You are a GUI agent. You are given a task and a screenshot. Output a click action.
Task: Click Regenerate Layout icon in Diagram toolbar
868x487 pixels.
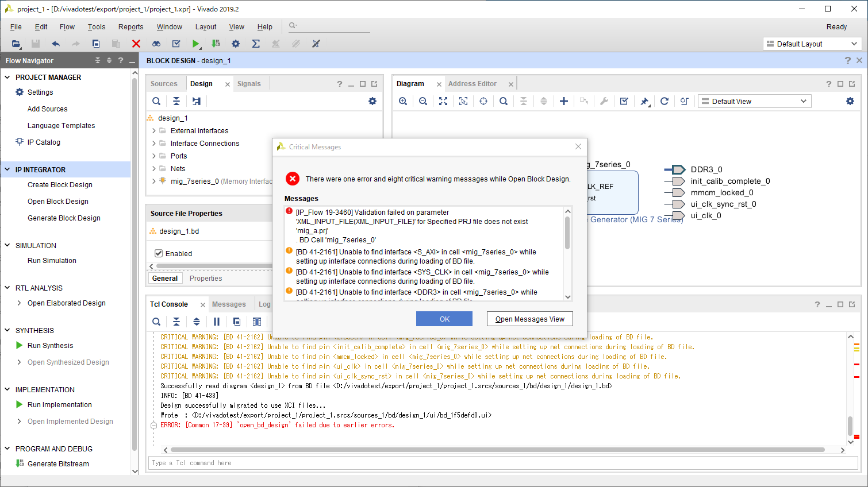pyautogui.click(x=664, y=101)
